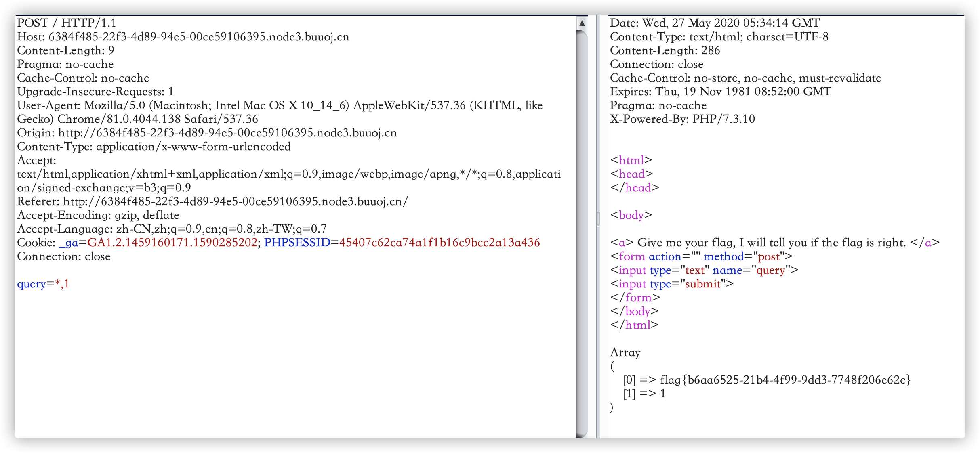
Task: Click the closing </html> tag
Action: pyautogui.click(x=634, y=325)
